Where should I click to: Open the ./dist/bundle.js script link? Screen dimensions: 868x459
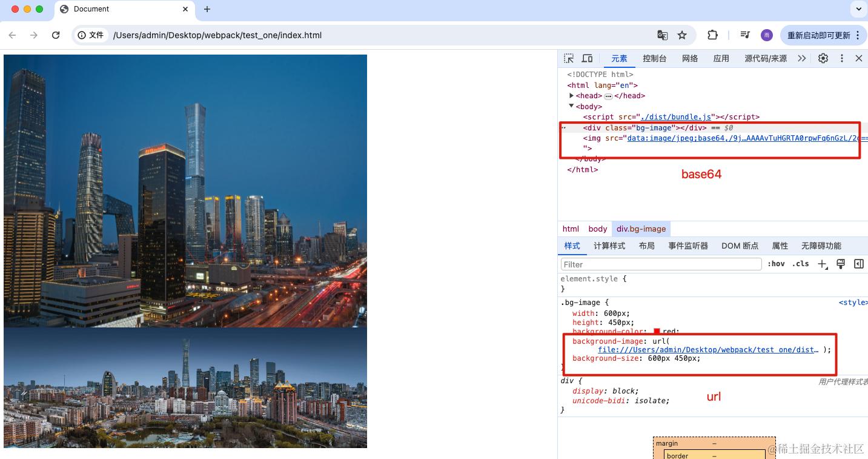point(676,117)
